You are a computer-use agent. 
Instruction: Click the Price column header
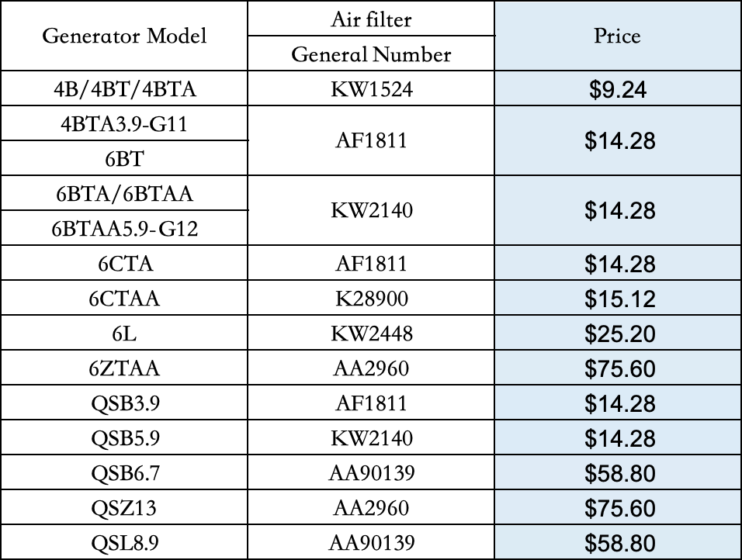[x=618, y=36]
